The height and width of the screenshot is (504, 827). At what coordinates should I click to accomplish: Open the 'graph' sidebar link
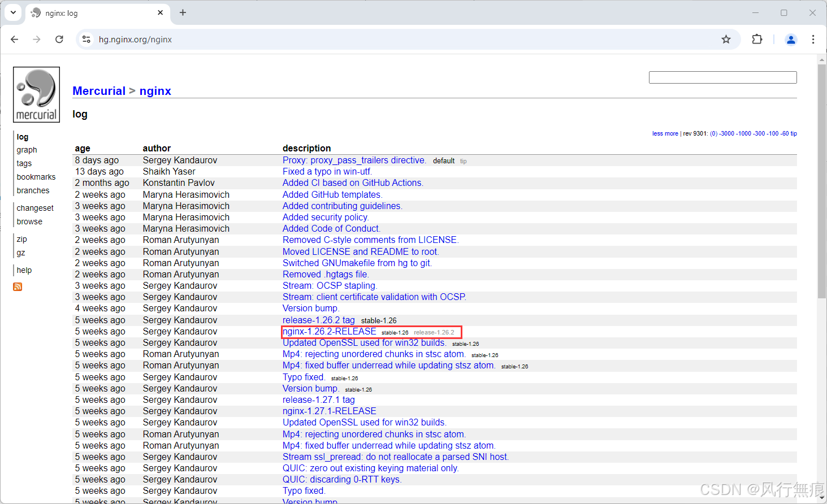(27, 150)
